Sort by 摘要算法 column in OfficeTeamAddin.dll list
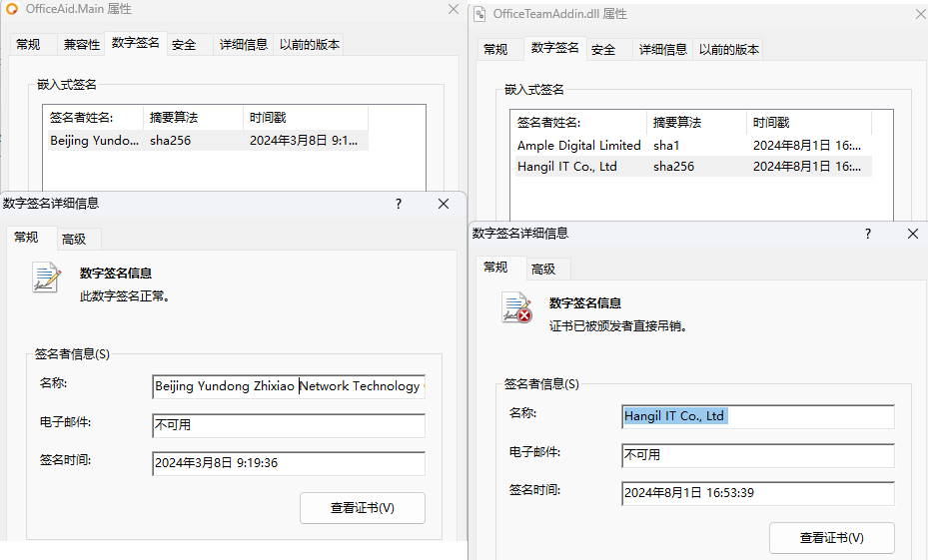 (677, 123)
